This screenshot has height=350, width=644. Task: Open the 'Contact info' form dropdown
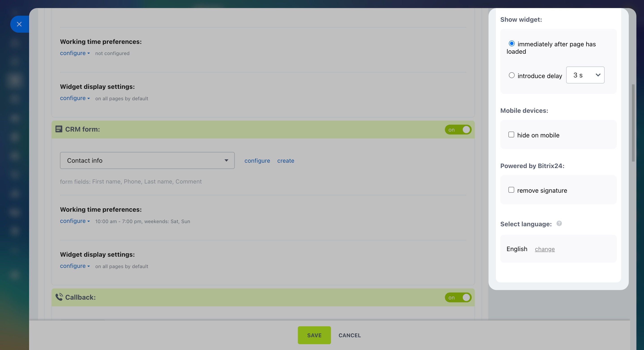[147, 160]
